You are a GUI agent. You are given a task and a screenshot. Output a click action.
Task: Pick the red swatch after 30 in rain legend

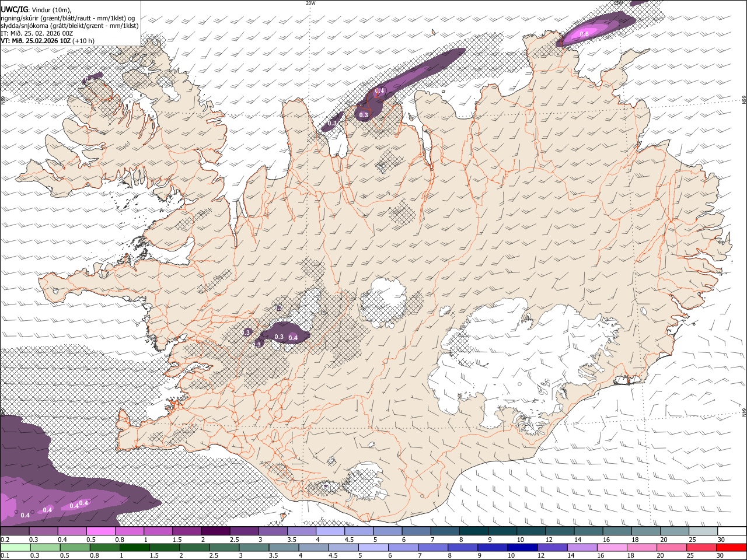[x=731, y=547]
